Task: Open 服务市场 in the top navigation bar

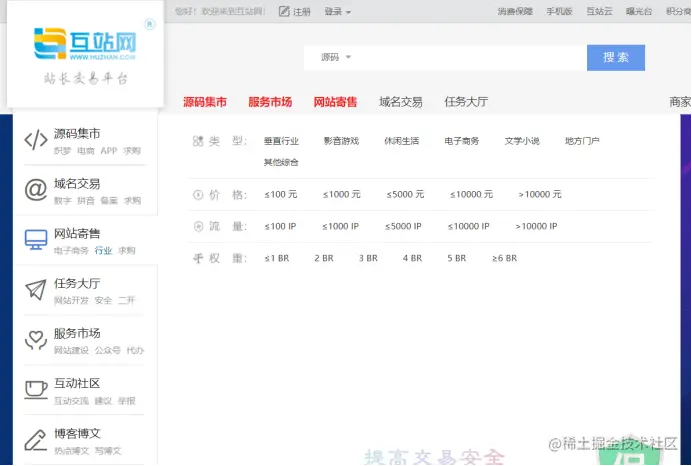Action: (270, 102)
